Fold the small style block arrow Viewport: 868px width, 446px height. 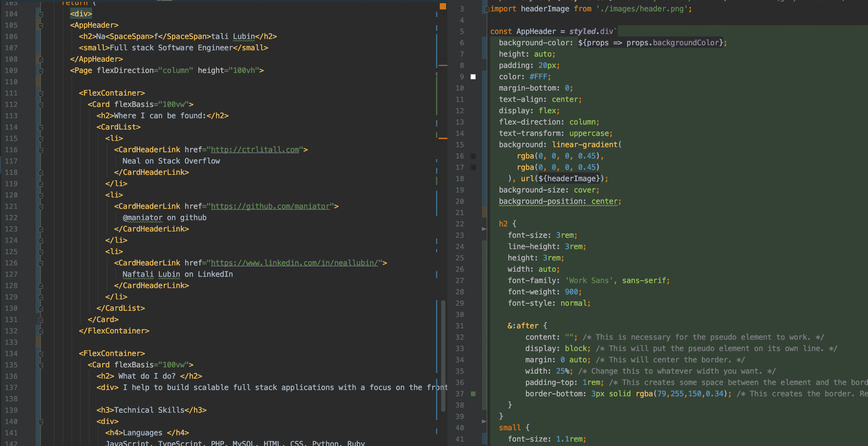484,421
